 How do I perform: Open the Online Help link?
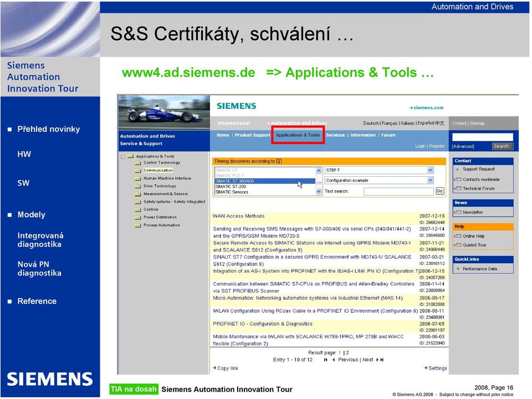pos(474,236)
